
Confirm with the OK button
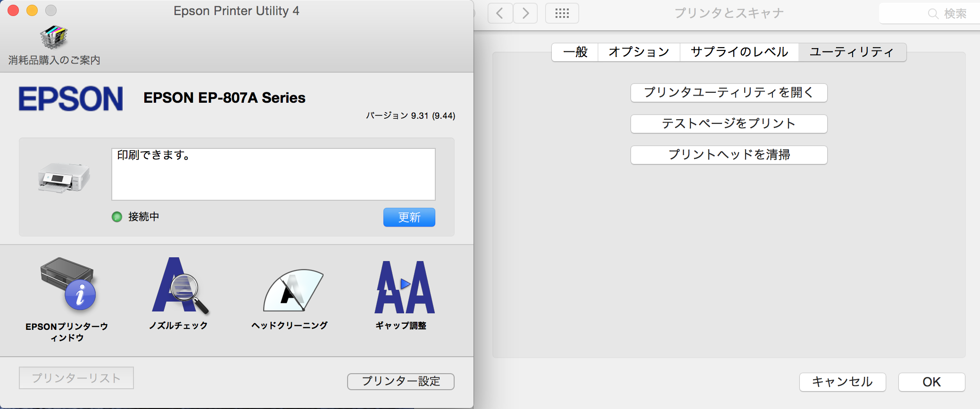coord(932,382)
